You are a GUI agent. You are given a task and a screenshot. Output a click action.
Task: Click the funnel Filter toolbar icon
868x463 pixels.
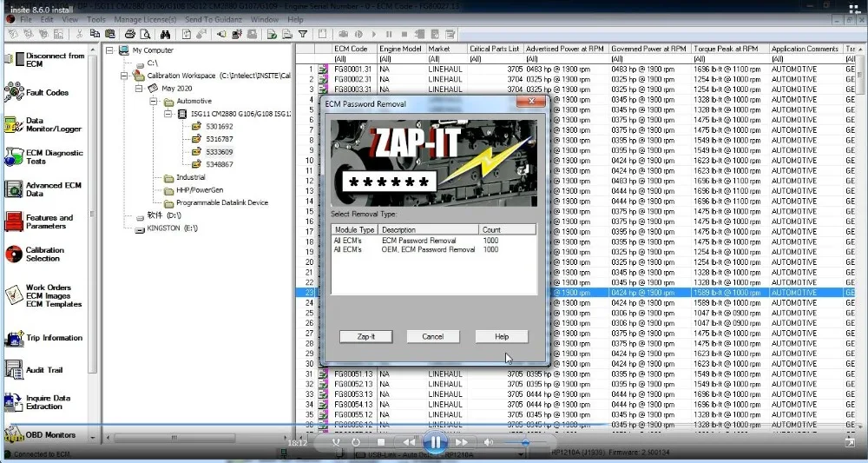[x=303, y=35]
